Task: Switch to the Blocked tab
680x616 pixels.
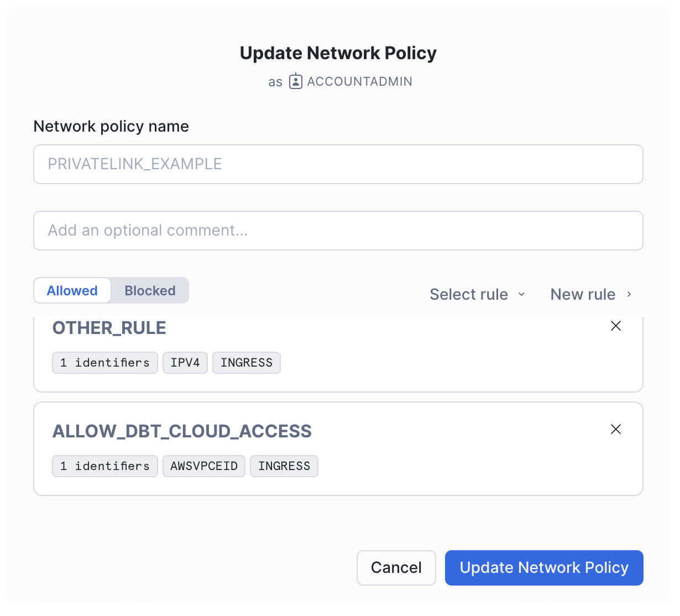Action: pyautogui.click(x=149, y=290)
